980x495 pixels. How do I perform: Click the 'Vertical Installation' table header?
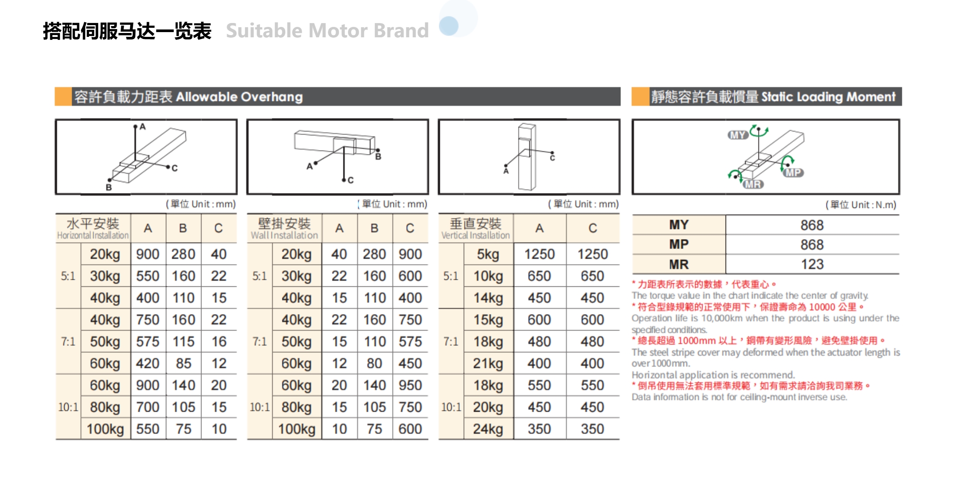[475, 228]
